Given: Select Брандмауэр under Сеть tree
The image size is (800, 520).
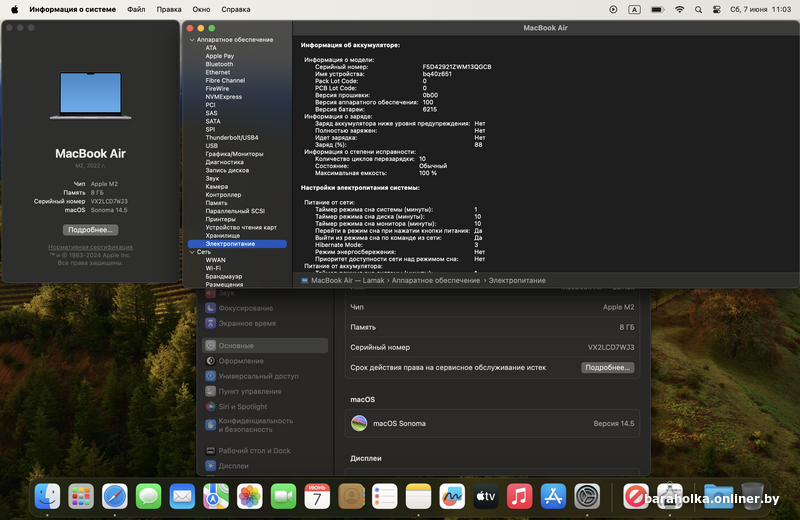Looking at the screenshot, I should click(x=224, y=277).
